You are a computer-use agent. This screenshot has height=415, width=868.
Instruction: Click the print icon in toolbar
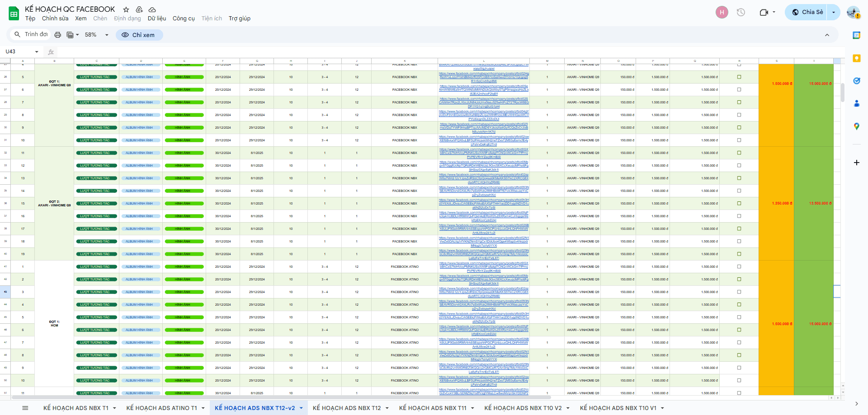pyautogui.click(x=57, y=35)
